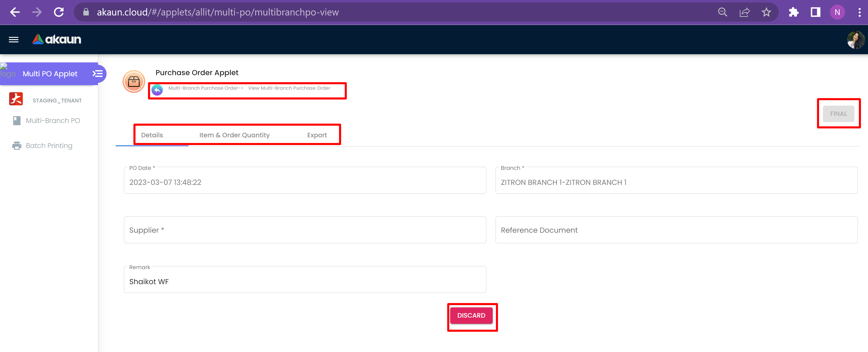868x352 pixels.
Task: Bookmark page with the star icon
Action: pyautogui.click(x=766, y=13)
